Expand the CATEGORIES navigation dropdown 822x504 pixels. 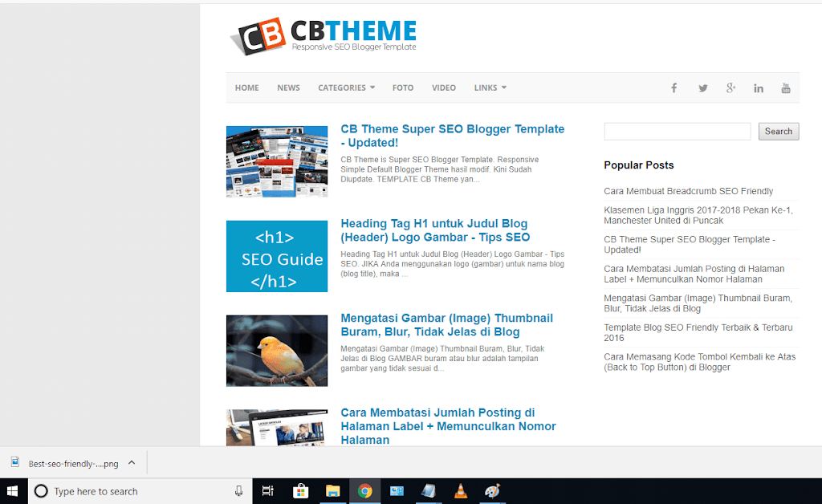point(346,87)
